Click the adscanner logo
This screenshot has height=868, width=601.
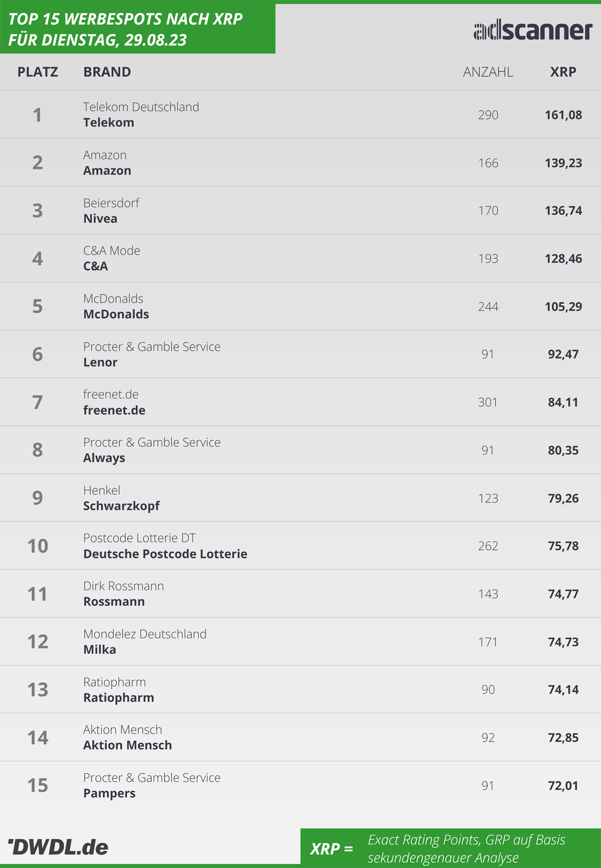(x=533, y=31)
